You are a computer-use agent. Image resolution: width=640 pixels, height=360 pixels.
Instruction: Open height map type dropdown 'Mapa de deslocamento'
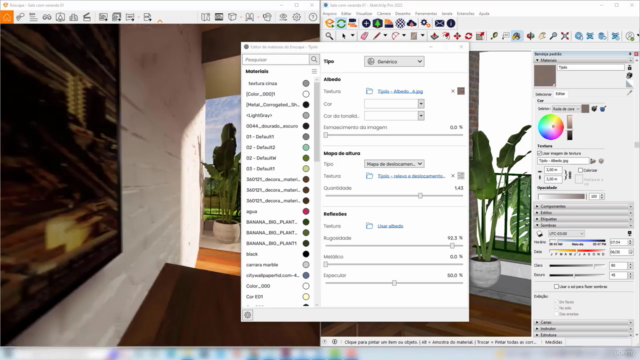point(394,164)
